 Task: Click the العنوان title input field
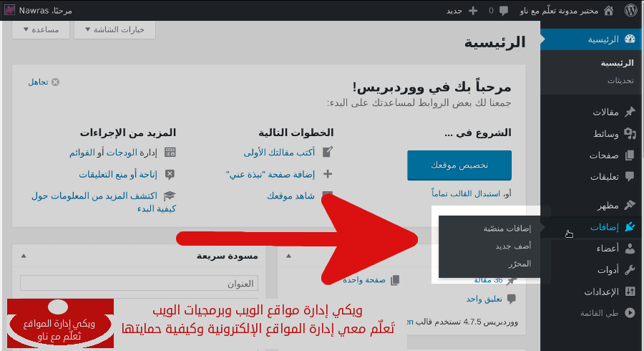139,284
